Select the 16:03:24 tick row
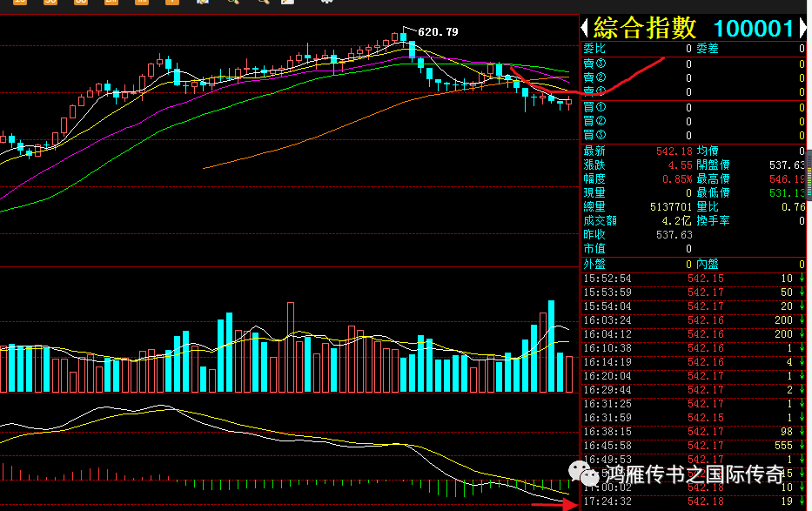This screenshot has height=511, width=812. 694,320
